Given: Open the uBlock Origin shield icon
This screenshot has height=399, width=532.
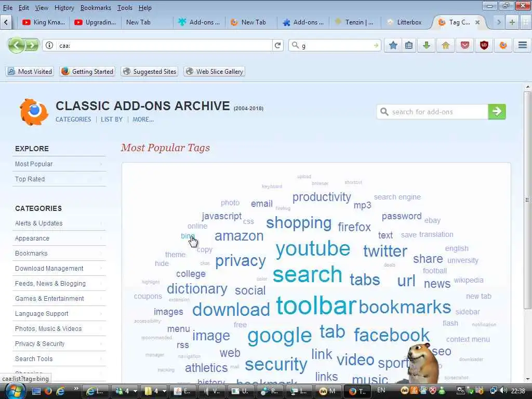Looking at the screenshot, I should coord(484,45).
